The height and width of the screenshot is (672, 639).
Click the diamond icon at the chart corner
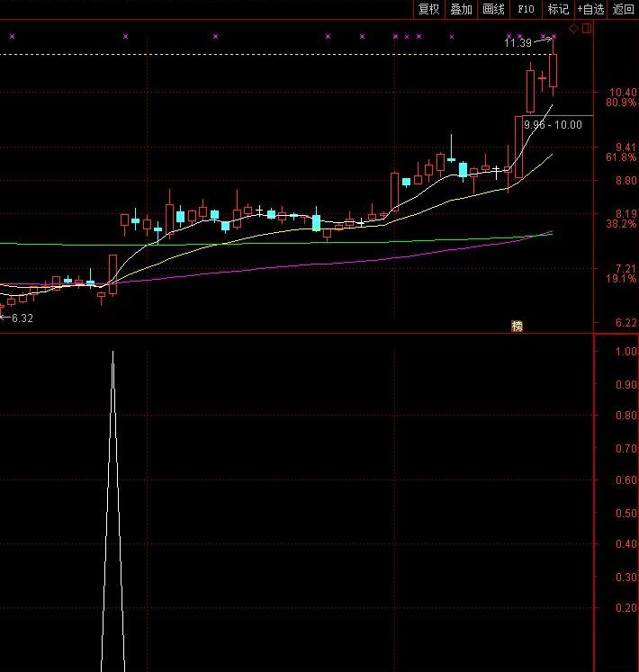[x=573, y=28]
